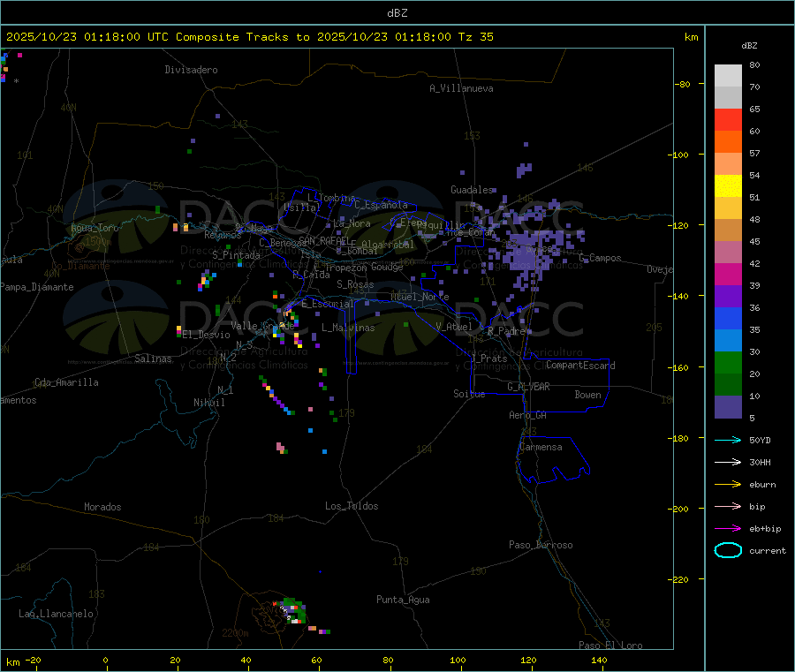Screen dimensions: 795x672
Task: Click the CompantEscard map label
Action: pos(580,365)
